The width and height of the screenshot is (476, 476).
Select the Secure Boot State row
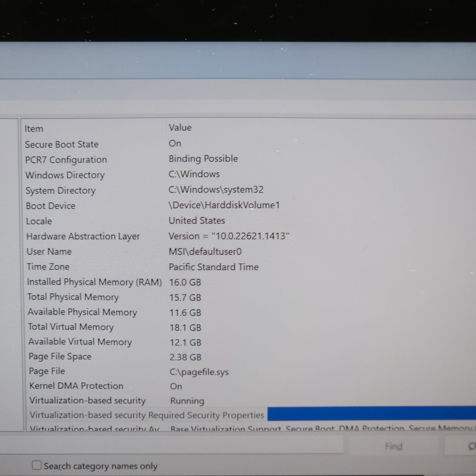tap(62, 144)
